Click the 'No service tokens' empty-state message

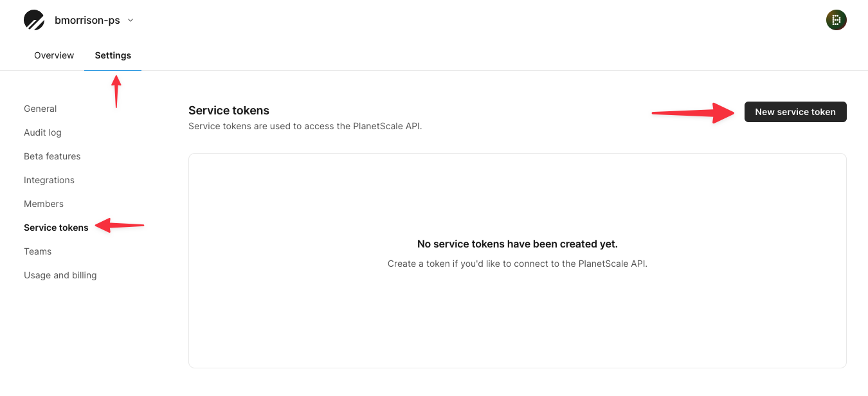(x=518, y=244)
